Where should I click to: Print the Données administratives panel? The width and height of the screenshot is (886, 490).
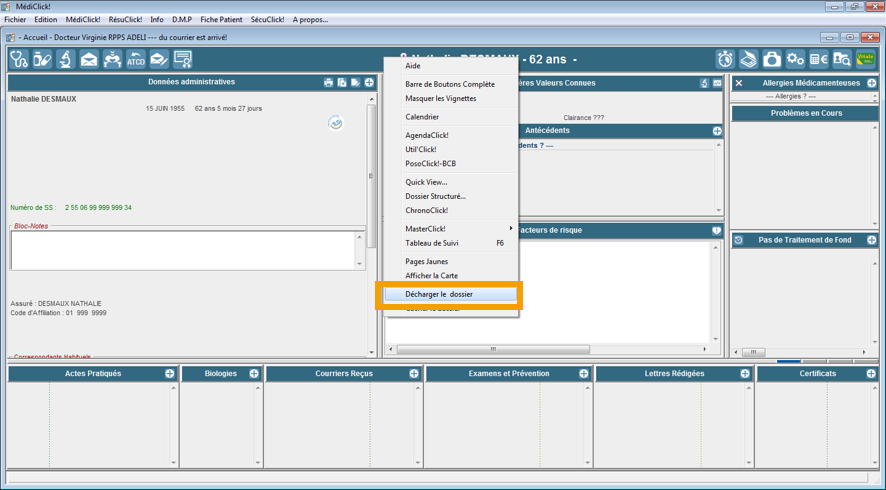[328, 83]
